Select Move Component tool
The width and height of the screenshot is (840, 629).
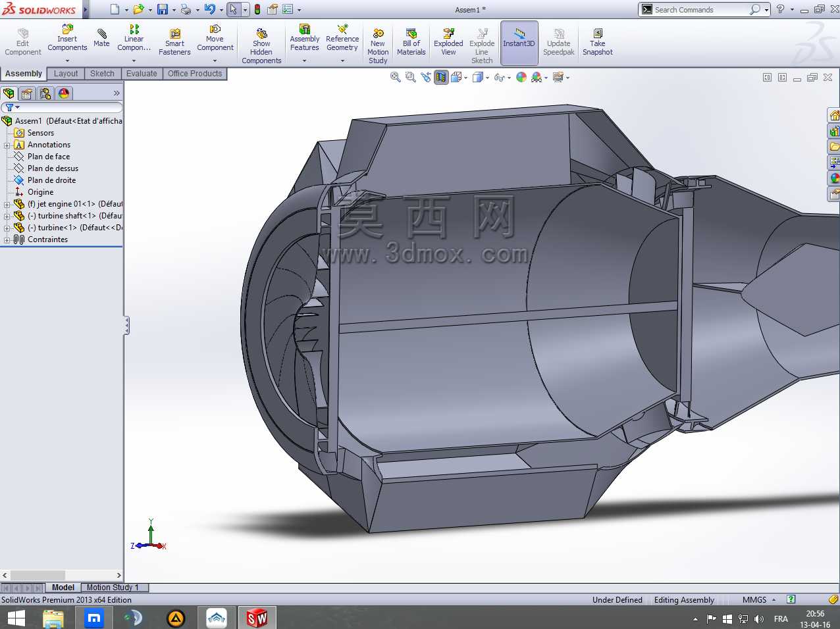(x=215, y=38)
